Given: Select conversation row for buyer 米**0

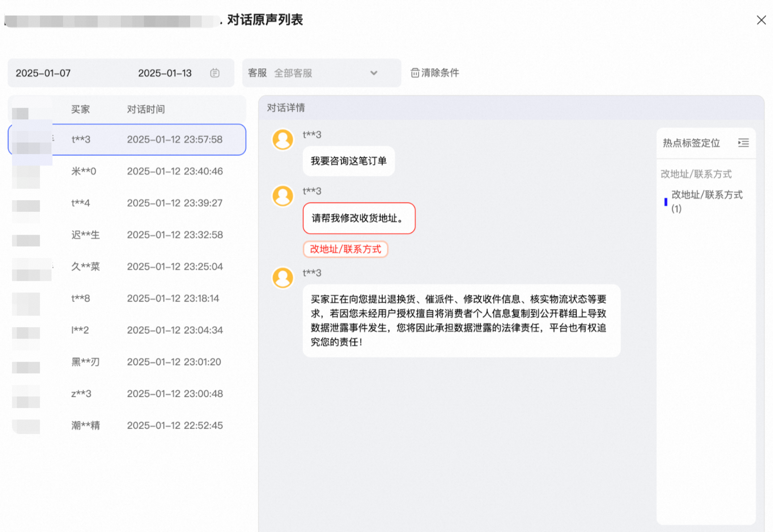Looking at the screenshot, I should click(x=127, y=171).
